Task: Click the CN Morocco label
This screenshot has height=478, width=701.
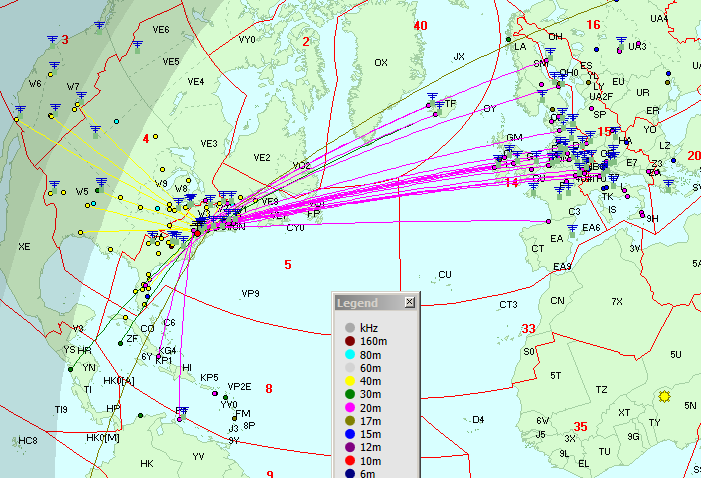Action: click(557, 300)
